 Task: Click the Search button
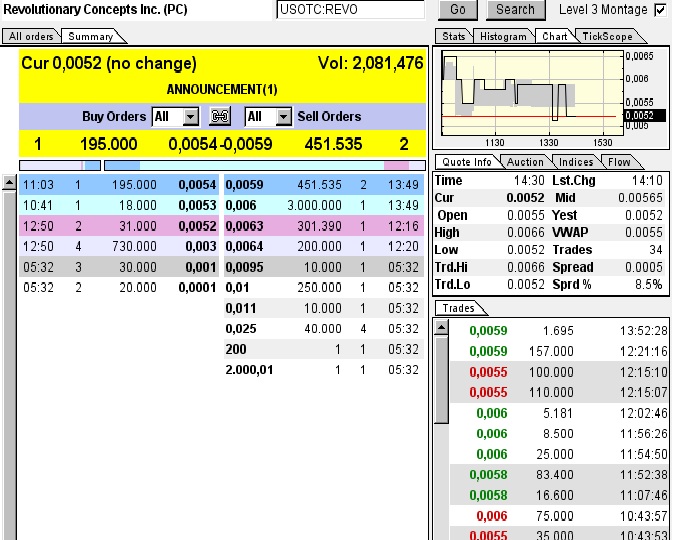click(515, 9)
